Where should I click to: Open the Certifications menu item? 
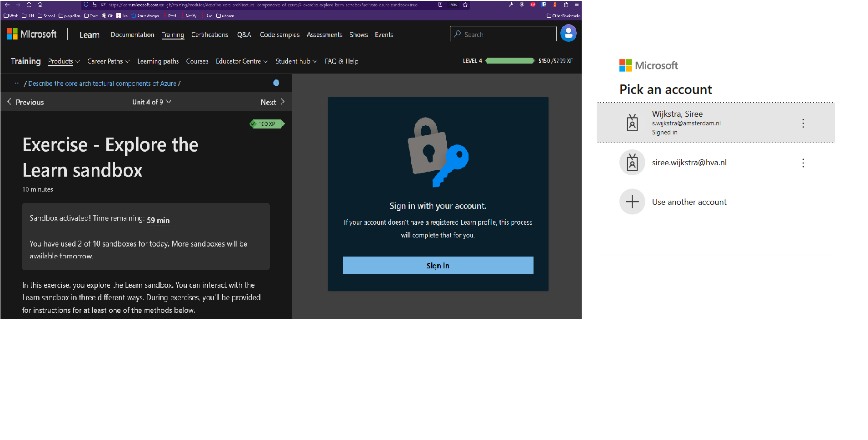pos(210,35)
